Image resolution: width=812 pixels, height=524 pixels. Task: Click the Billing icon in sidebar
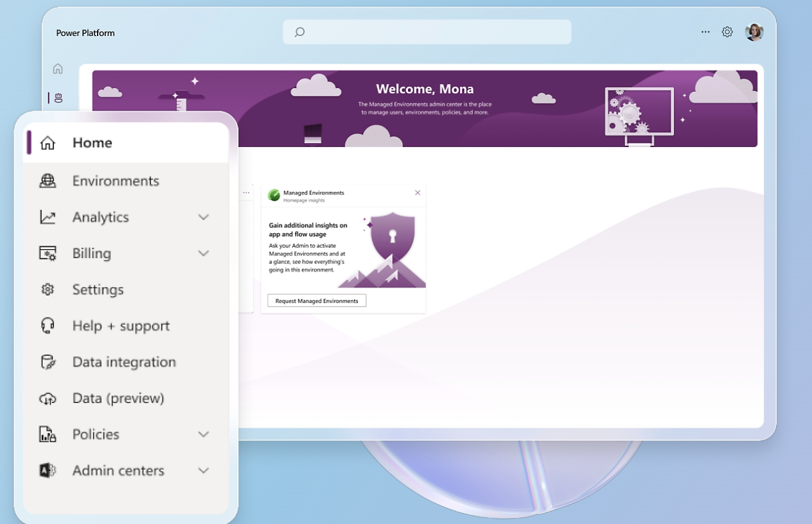(x=48, y=253)
